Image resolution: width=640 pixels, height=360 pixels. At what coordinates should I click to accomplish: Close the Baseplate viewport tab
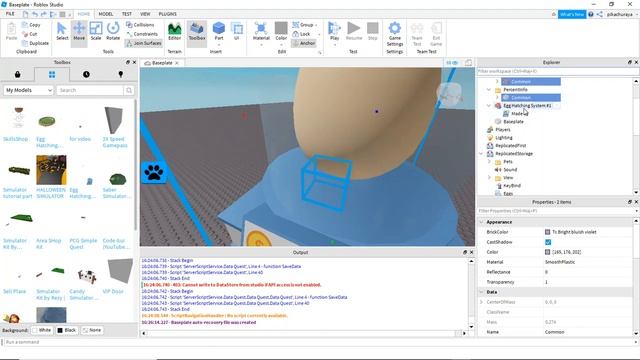tap(177, 63)
